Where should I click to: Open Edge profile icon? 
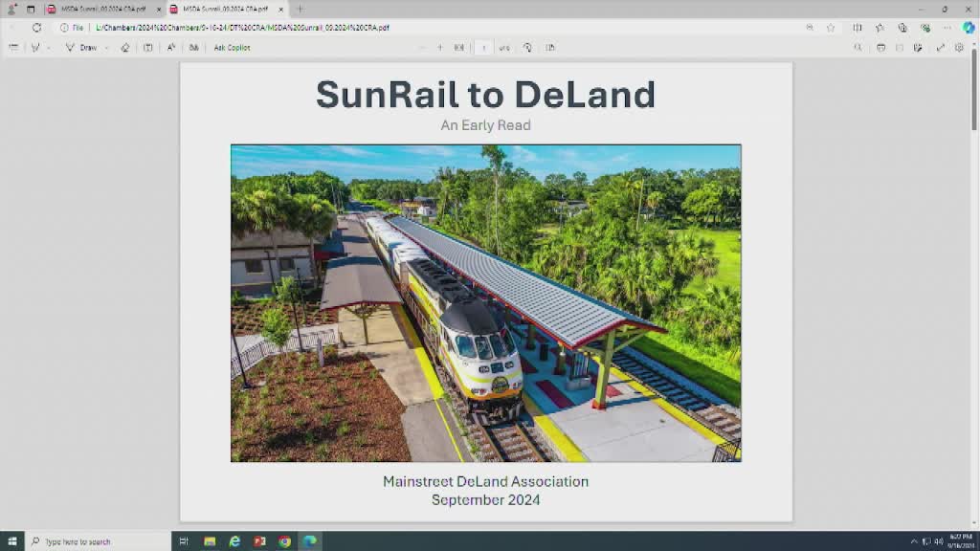tap(11, 10)
